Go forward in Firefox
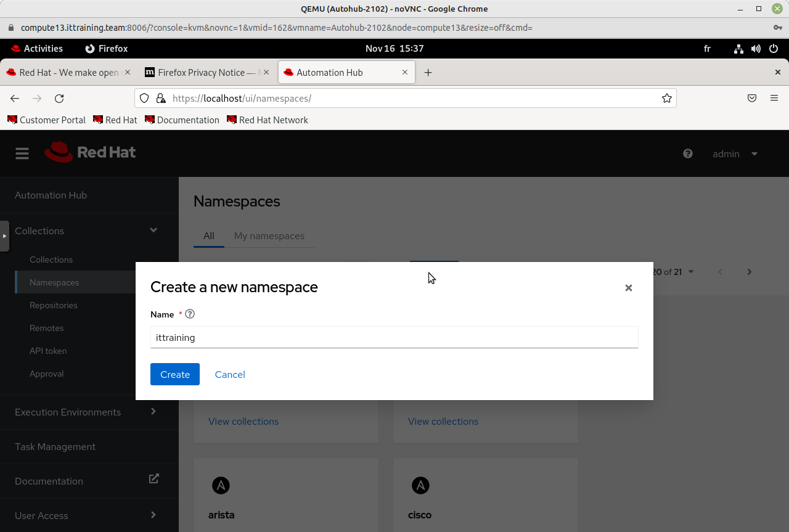Image resolution: width=789 pixels, height=532 pixels. tap(37, 98)
